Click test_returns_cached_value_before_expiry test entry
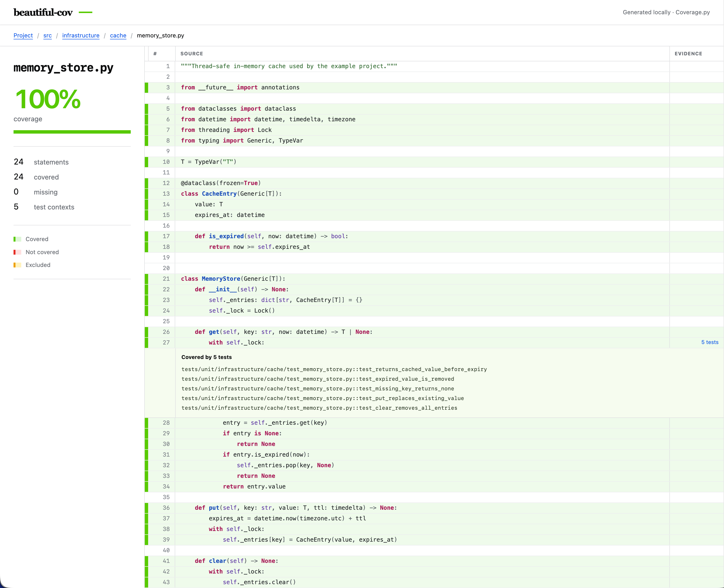 [x=334, y=369]
